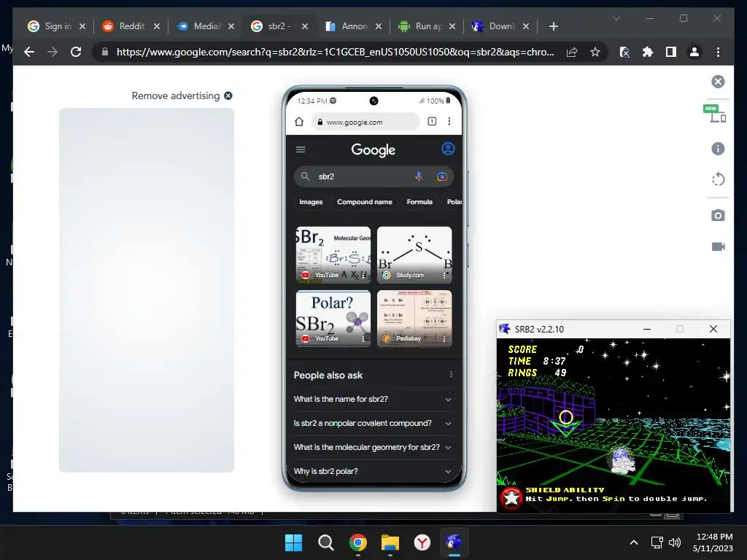Start video recording of the device

pyautogui.click(x=719, y=246)
